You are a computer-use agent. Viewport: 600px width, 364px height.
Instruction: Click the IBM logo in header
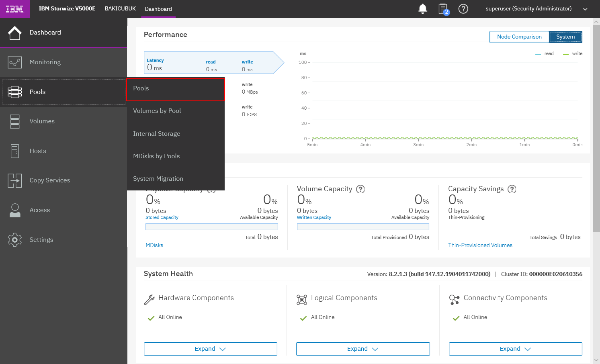[14, 9]
